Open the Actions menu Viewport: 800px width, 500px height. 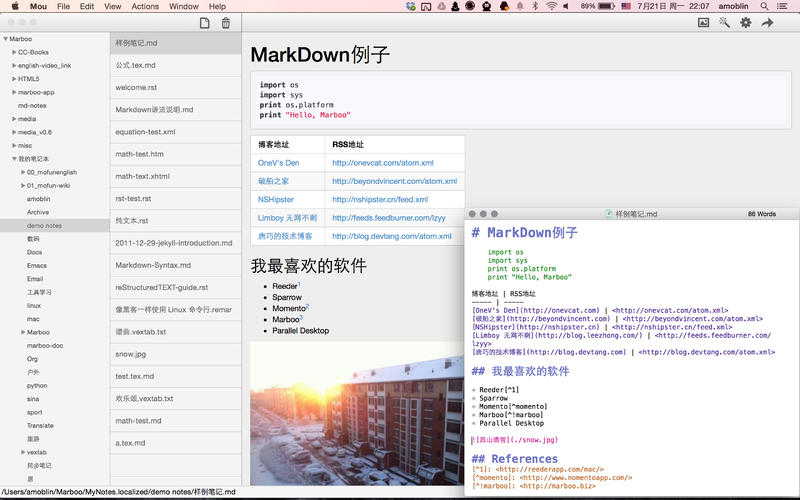[x=145, y=6]
